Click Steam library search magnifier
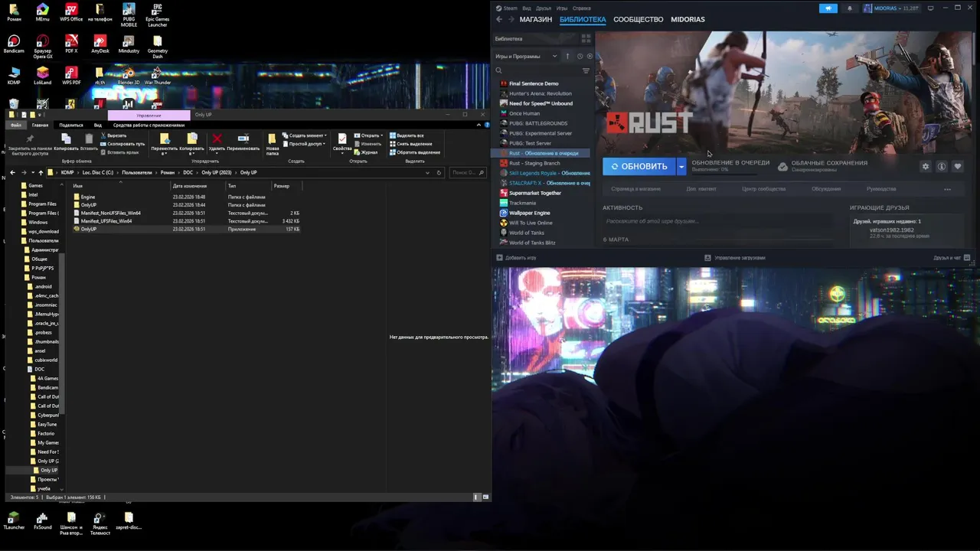 point(498,70)
